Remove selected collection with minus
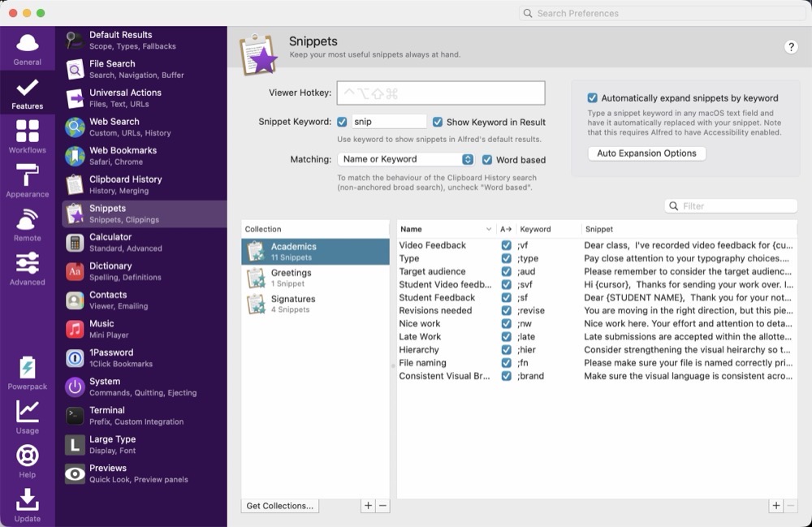This screenshot has width=812, height=527. coord(382,506)
